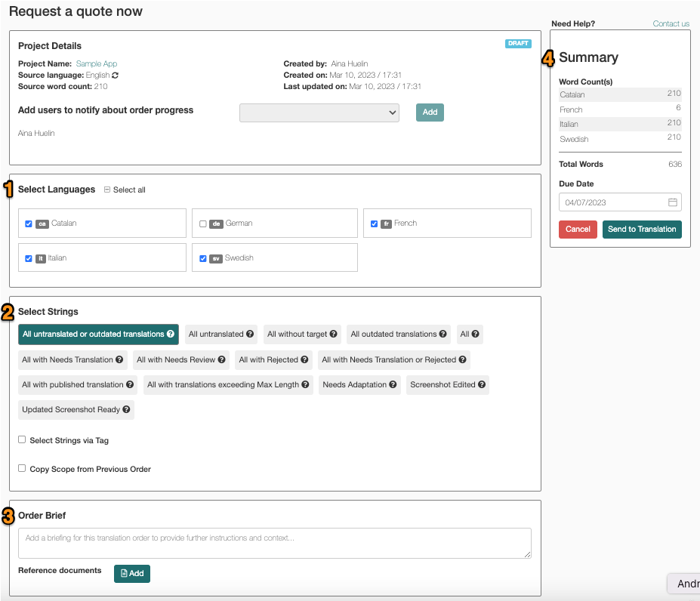Click help icon beside All without target
This screenshot has width=700, height=601.
(334, 334)
